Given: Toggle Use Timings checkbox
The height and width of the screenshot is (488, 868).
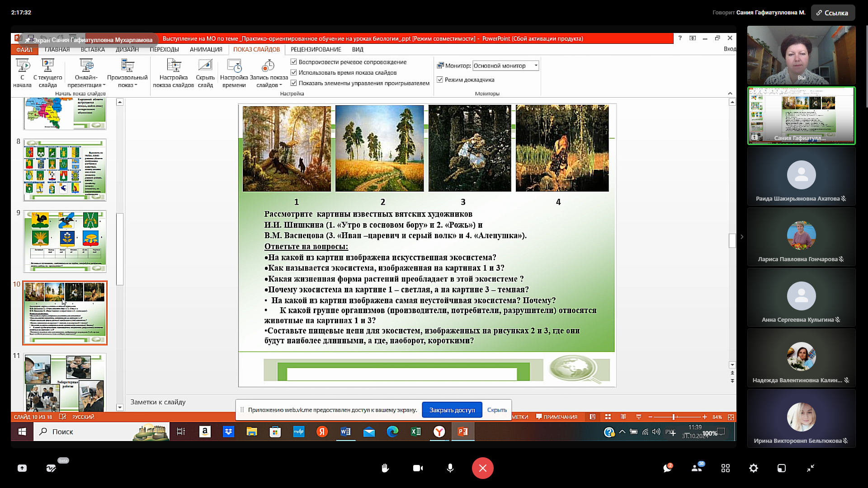Looking at the screenshot, I should pyautogui.click(x=294, y=72).
